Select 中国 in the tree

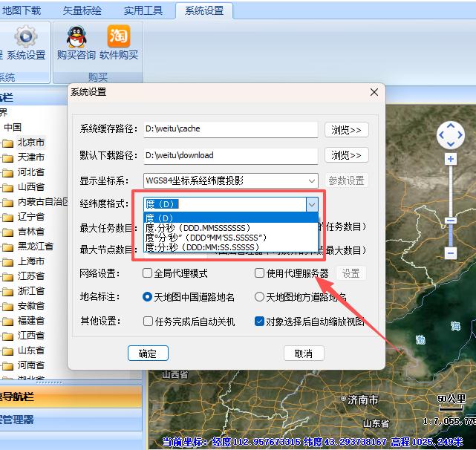pos(13,127)
